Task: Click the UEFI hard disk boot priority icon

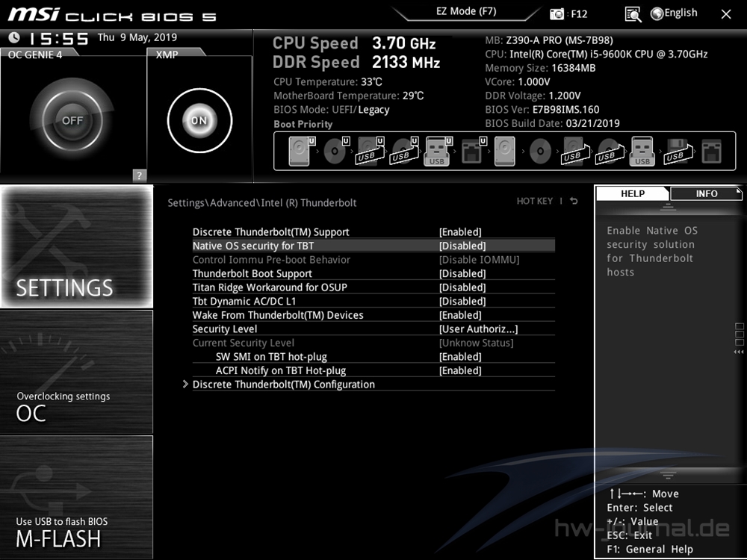Action: pos(302,152)
